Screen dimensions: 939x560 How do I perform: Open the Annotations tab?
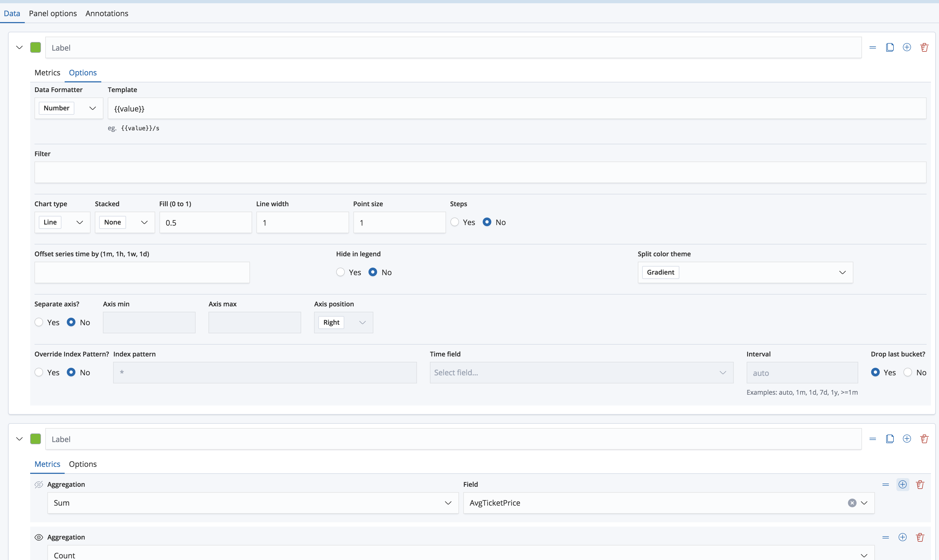pos(107,13)
